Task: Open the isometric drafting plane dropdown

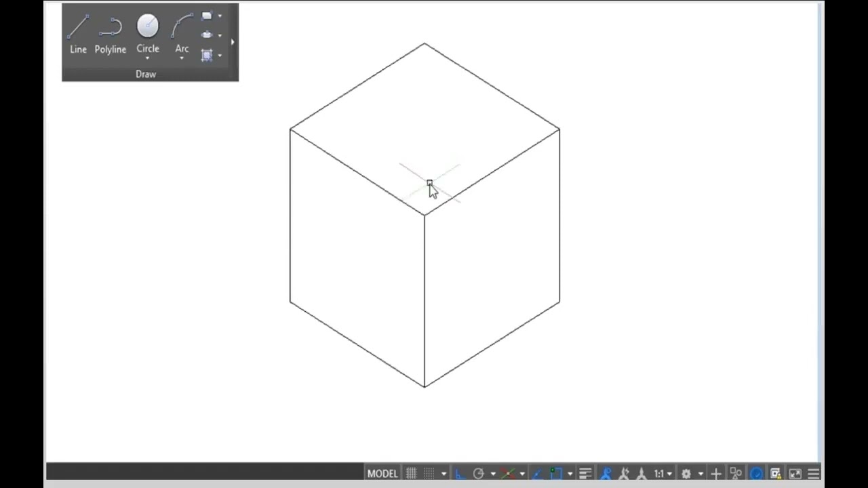Action: [522, 474]
